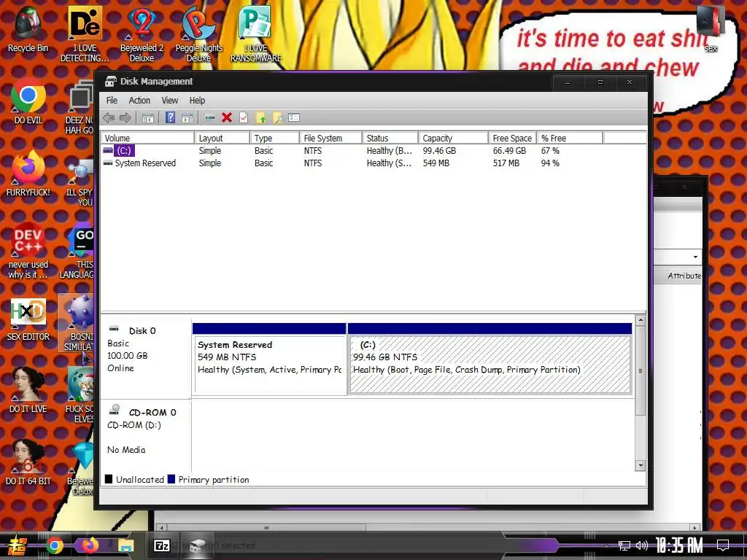Open File Explorer from the taskbar
The width and height of the screenshot is (747, 560).
[x=125, y=545]
